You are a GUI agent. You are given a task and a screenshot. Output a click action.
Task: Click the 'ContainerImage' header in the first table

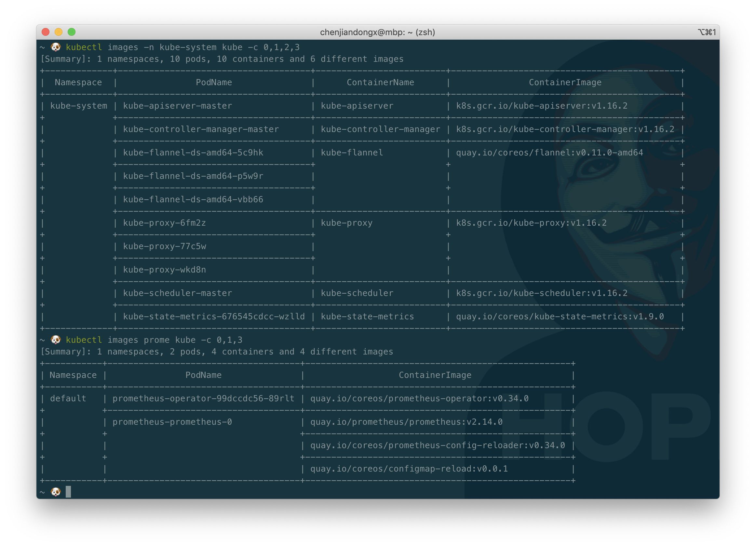pyautogui.click(x=565, y=82)
